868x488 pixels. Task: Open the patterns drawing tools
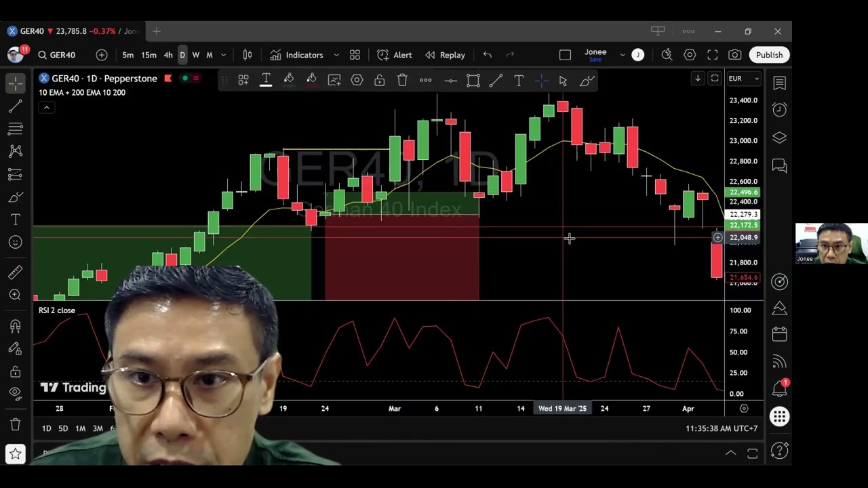15,151
